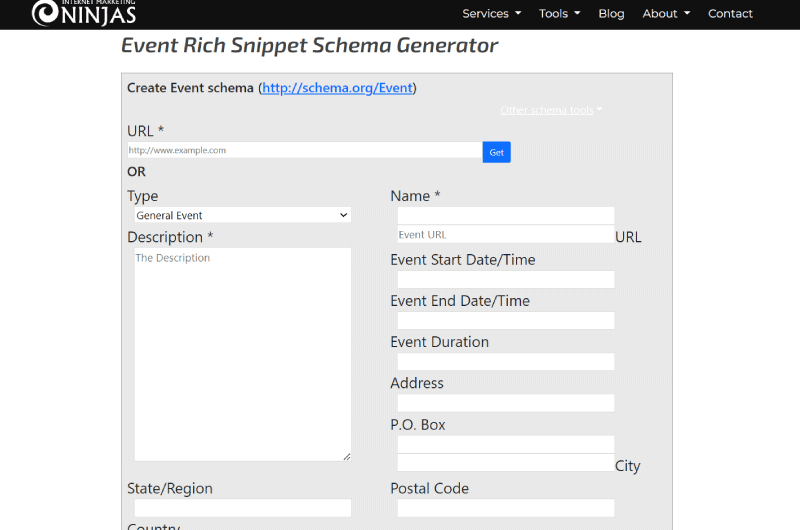Focus the http://www.example.com URL field
This screenshot has height=530, width=800.
click(305, 150)
